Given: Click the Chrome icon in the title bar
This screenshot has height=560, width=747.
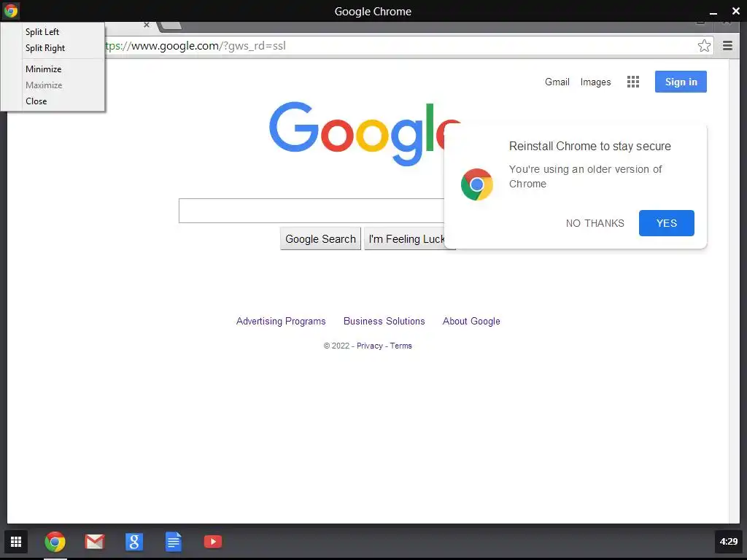Looking at the screenshot, I should point(10,10).
